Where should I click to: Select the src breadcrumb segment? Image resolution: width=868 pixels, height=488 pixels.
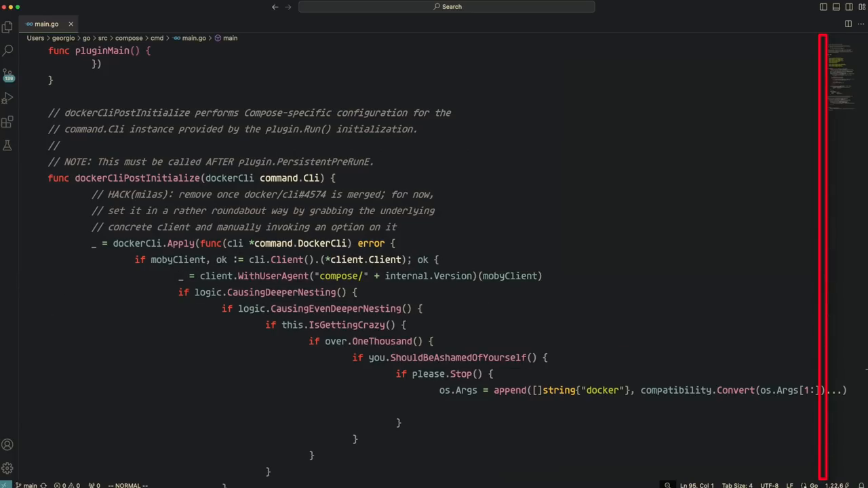tap(102, 38)
